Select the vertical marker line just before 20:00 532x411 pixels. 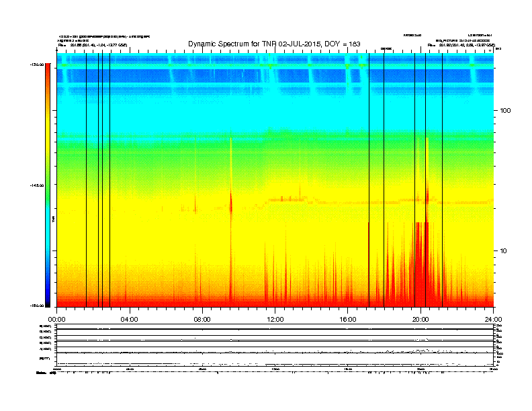pos(414,180)
